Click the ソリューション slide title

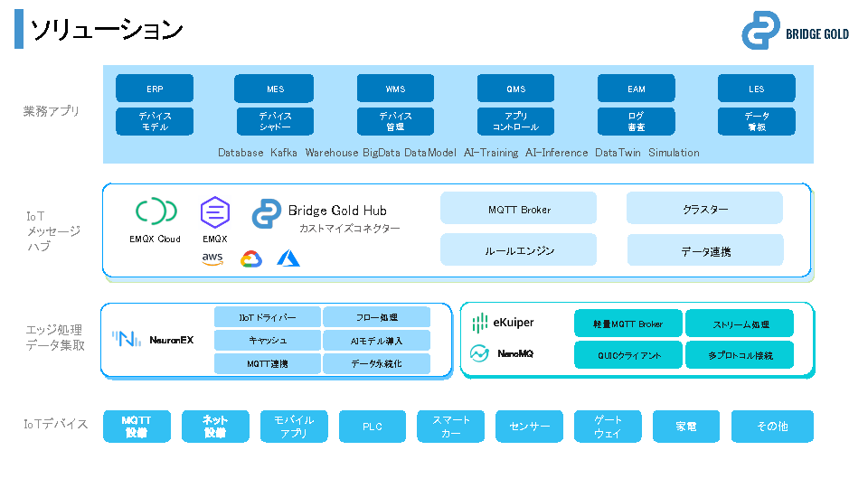tap(107, 30)
